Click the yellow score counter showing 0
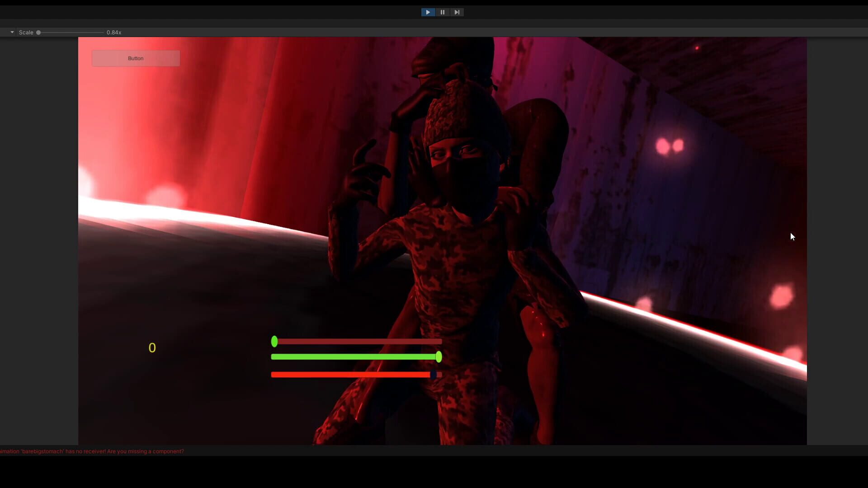The image size is (868, 488). [152, 347]
